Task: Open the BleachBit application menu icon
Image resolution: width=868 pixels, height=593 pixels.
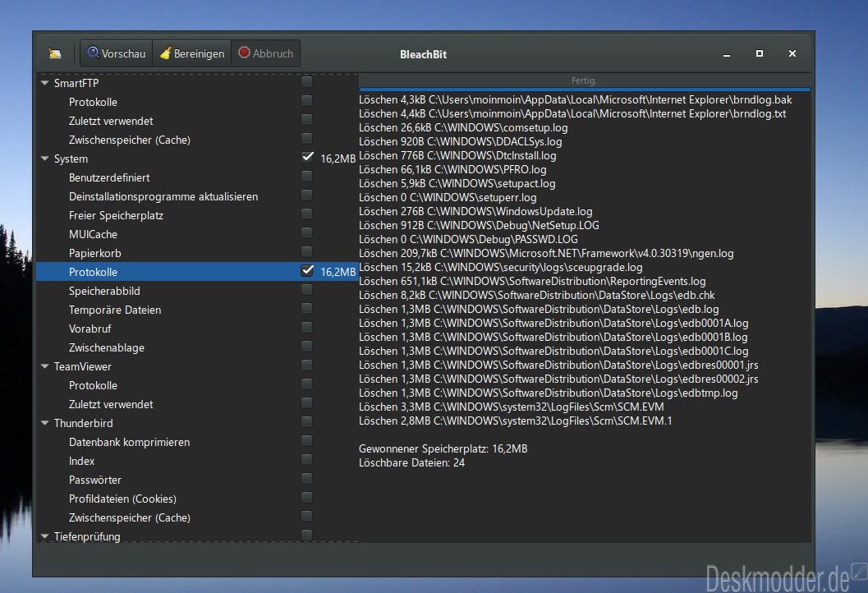Action: tap(55, 53)
